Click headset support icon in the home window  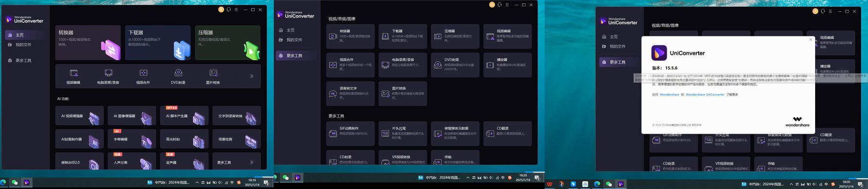(229, 10)
